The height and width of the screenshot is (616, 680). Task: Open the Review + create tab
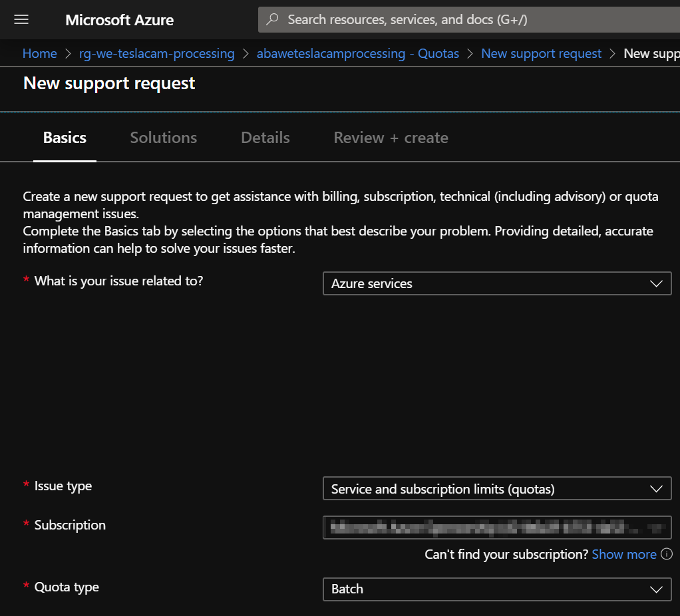(x=391, y=138)
